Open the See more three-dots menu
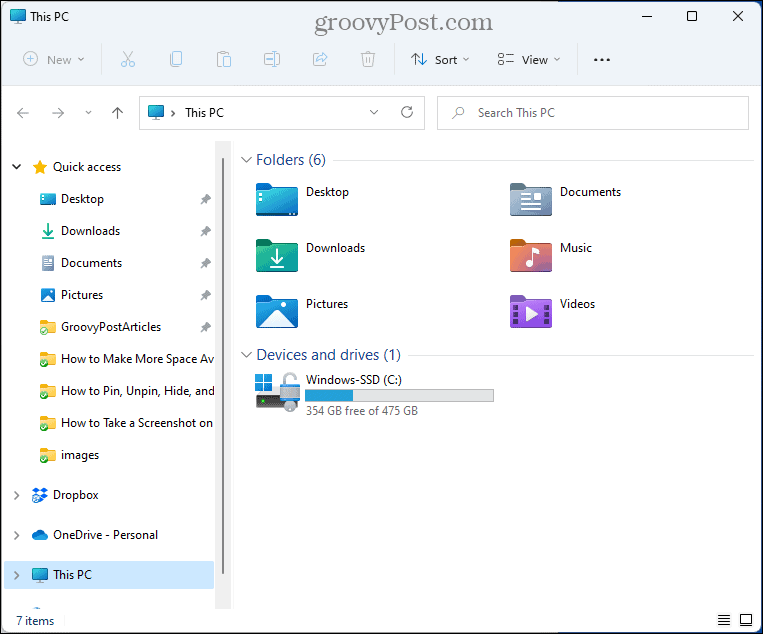 (602, 60)
